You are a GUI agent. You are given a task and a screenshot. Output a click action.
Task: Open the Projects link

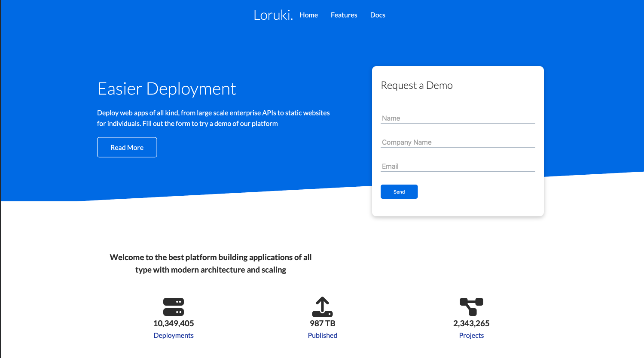pos(471,335)
